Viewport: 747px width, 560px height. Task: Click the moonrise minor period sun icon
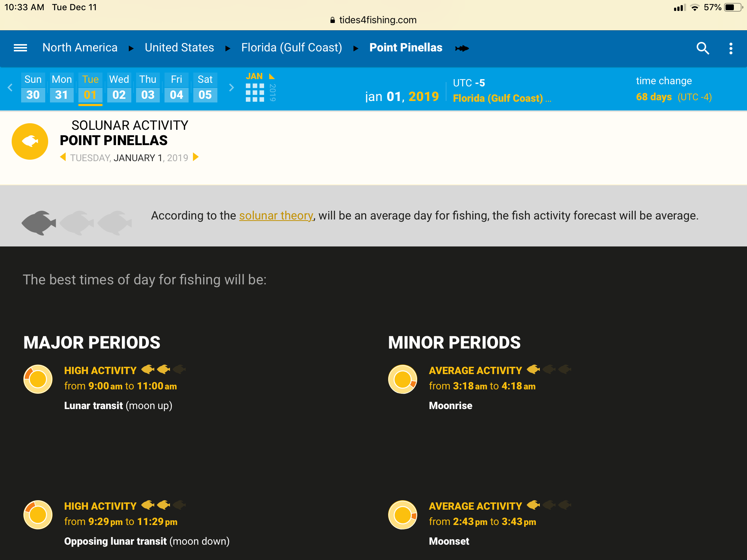pos(403,379)
